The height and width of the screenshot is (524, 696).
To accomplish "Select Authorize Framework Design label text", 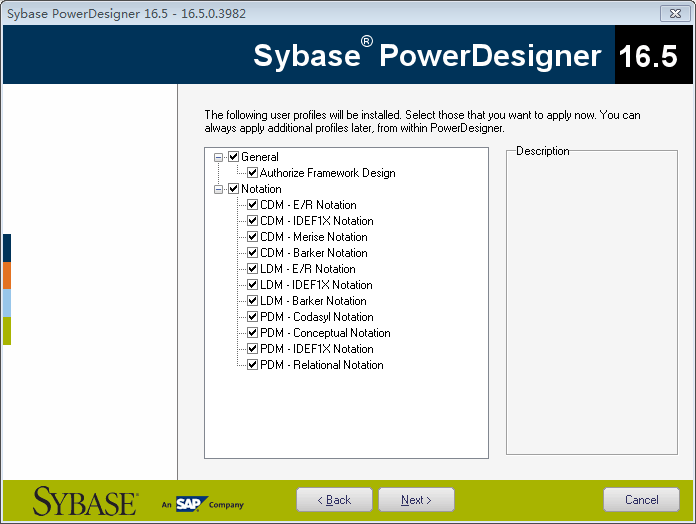I will tap(328, 173).
